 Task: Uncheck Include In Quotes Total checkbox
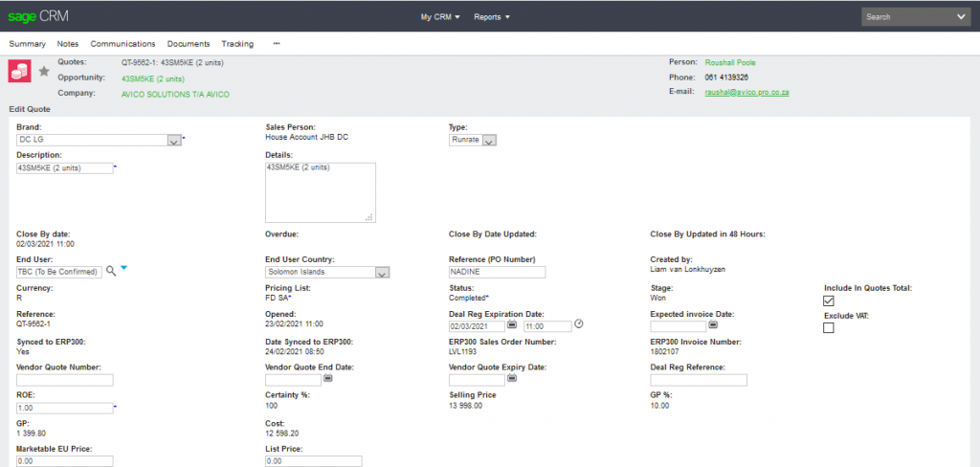(829, 300)
